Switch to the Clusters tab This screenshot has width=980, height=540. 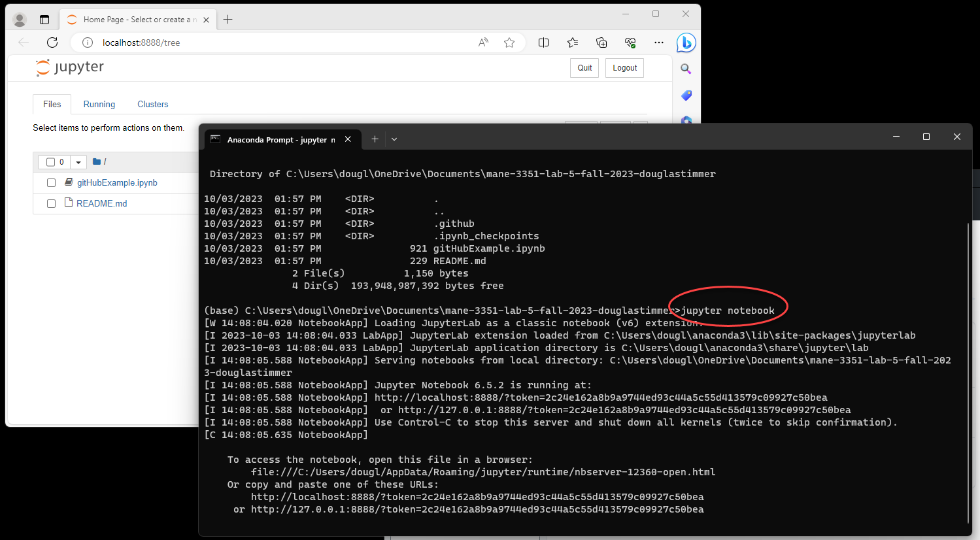coord(152,105)
